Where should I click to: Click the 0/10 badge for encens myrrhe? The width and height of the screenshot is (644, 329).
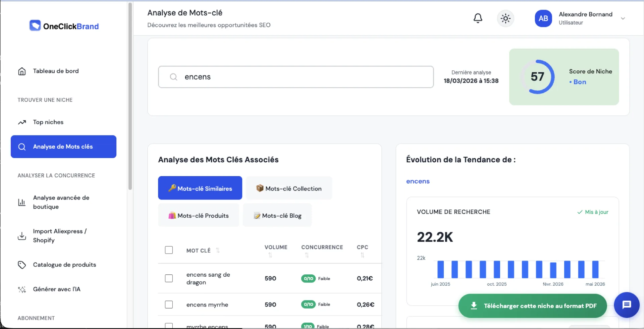tap(308, 304)
